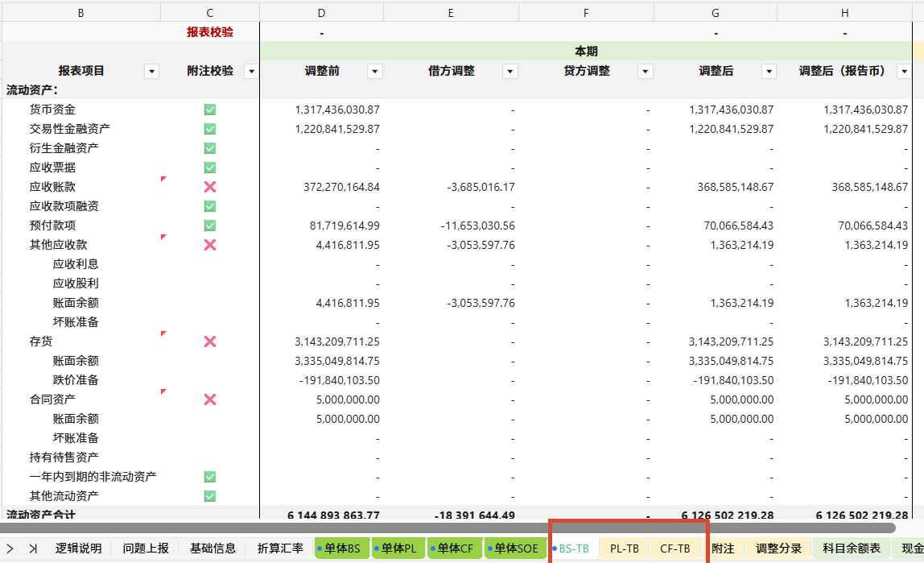
Task: Switch to the CF-TB sheet tab
Action: 674,549
